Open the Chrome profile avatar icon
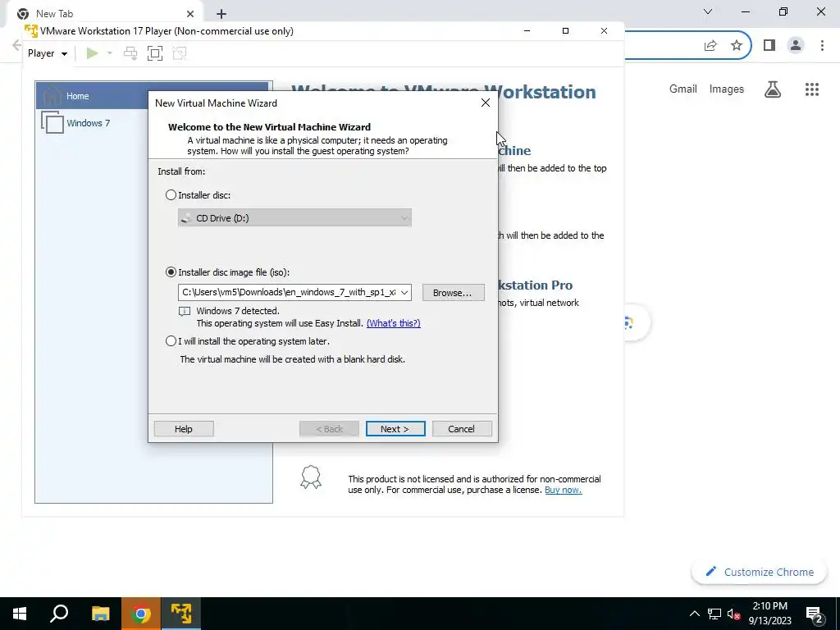 point(796,46)
